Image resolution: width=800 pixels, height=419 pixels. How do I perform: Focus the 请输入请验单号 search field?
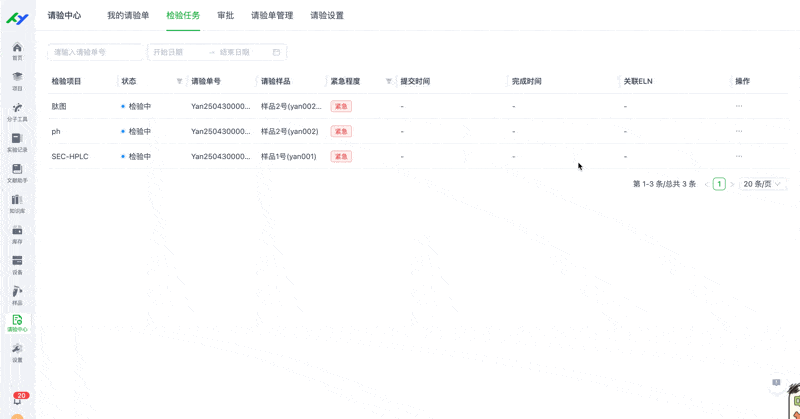95,52
